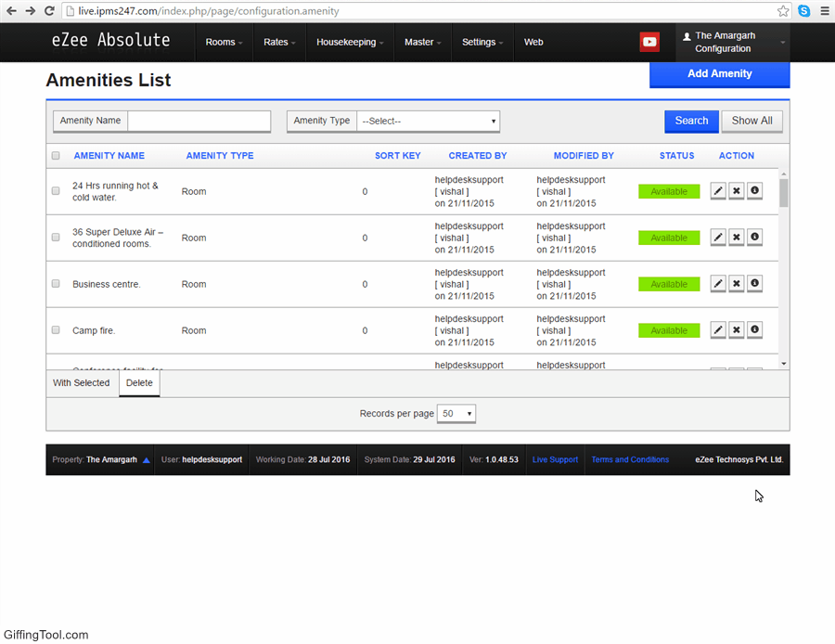Screen dimensions: 835x644
Task: Open the YouTube video icon
Action: click(649, 42)
